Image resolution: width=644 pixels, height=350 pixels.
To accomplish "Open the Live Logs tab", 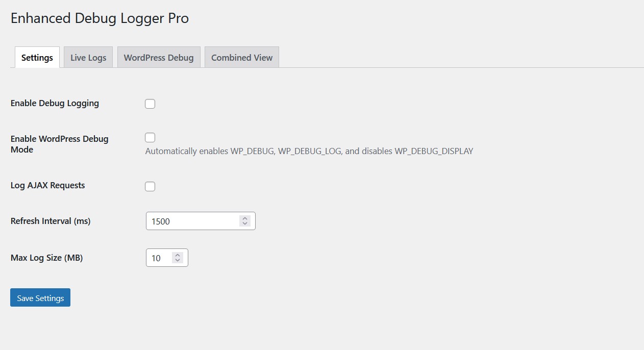I will (x=88, y=57).
